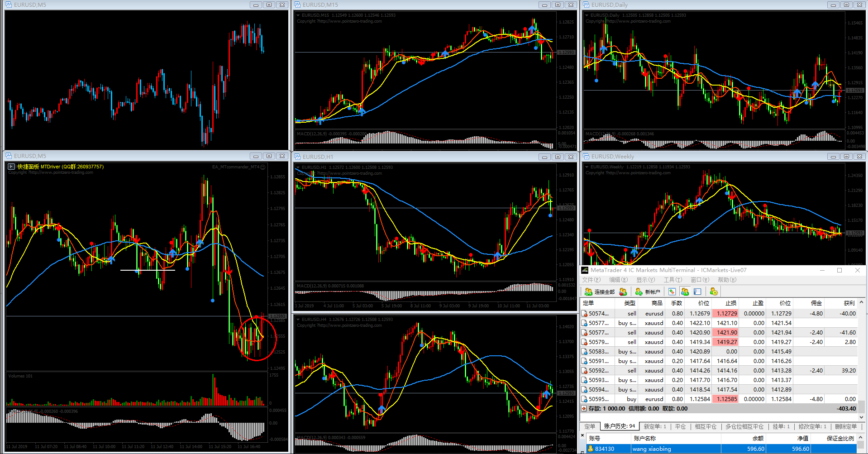Open the 多仓位相互平仓 multiple close-by tab

744,426
